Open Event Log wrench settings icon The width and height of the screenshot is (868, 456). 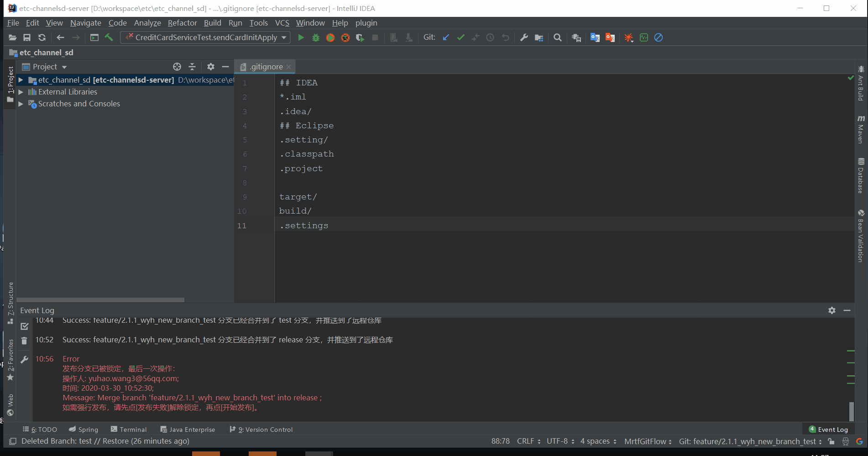25,360
